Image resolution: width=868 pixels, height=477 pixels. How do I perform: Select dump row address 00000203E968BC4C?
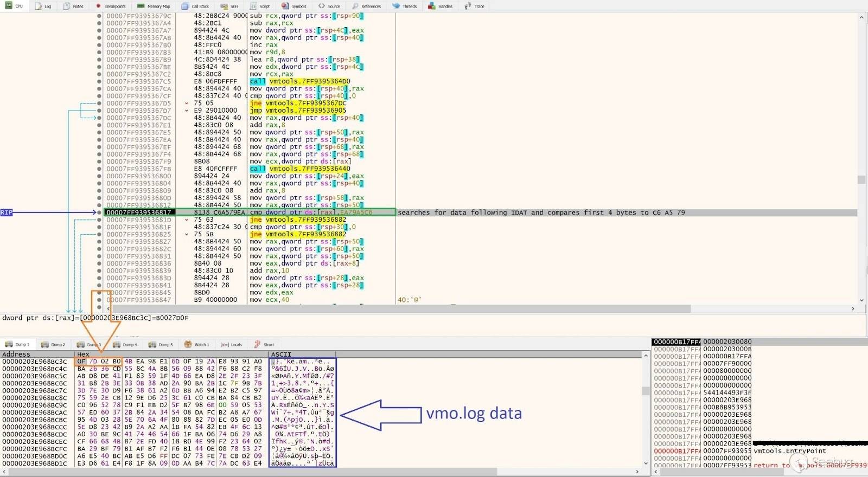(x=35, y=369)
